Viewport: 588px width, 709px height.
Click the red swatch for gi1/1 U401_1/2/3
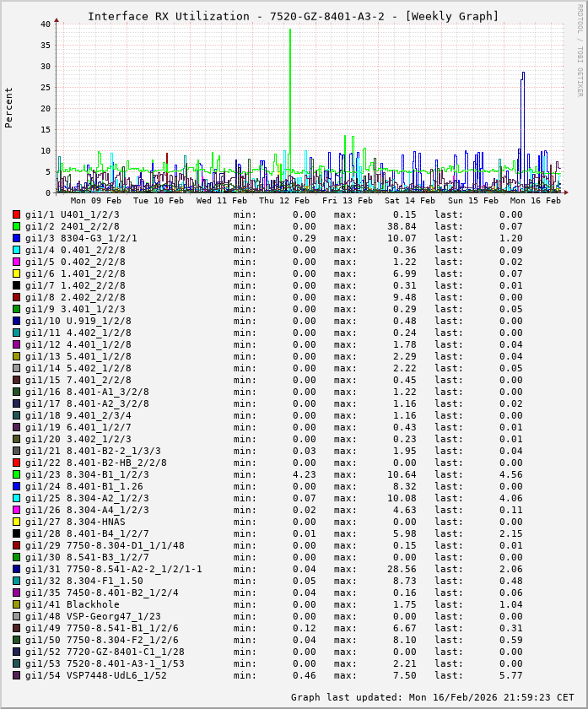click(x=16, y=214)
